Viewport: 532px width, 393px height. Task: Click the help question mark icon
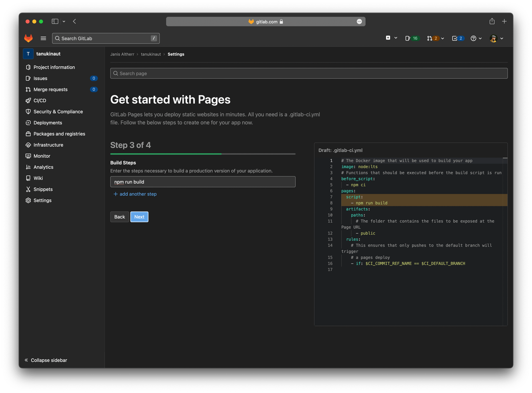(474, 38)
